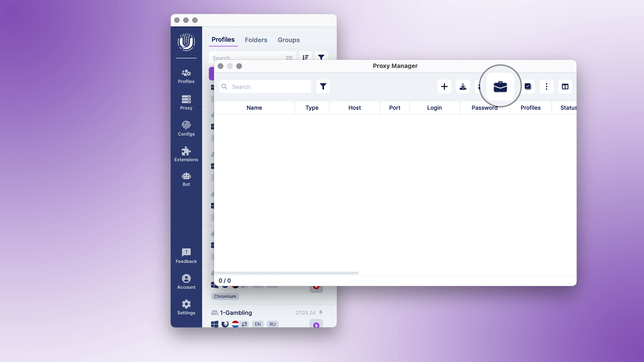Image resolution: width=644 pixels, height=362 pixels.
Task: Open the sort order dropdown in Profiles
Action: pyautogui.click(x=305, y=57)
